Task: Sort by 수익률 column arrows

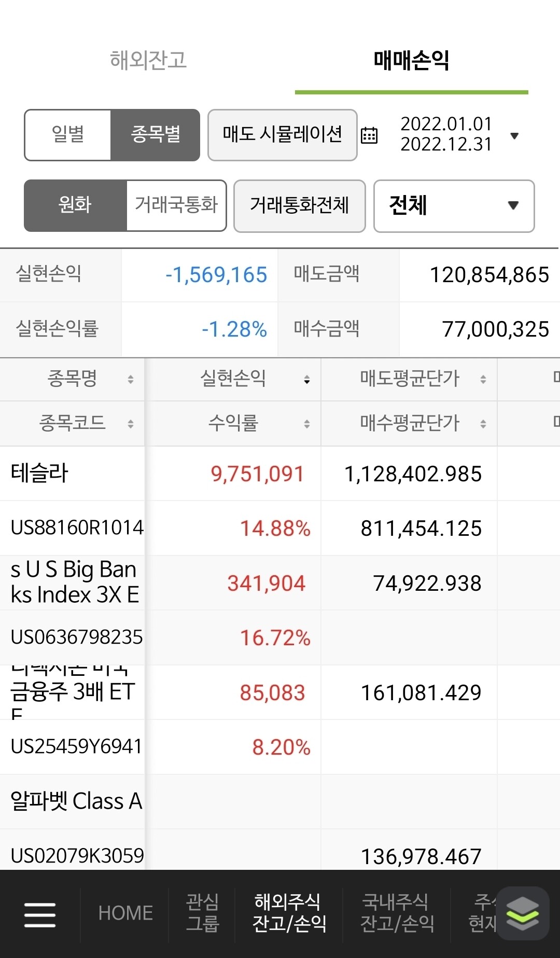Action: (307, 424)
